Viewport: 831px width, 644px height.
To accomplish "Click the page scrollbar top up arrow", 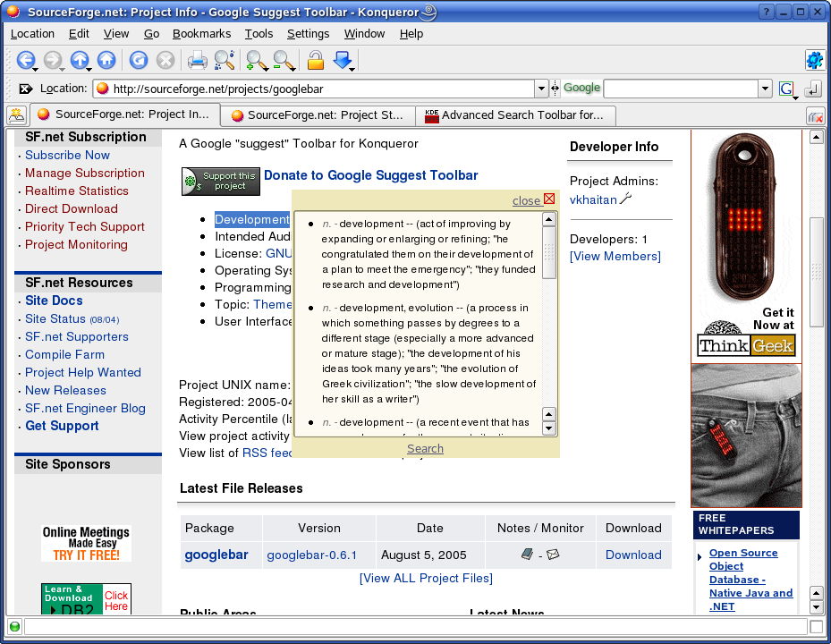I will click(816, 138).
